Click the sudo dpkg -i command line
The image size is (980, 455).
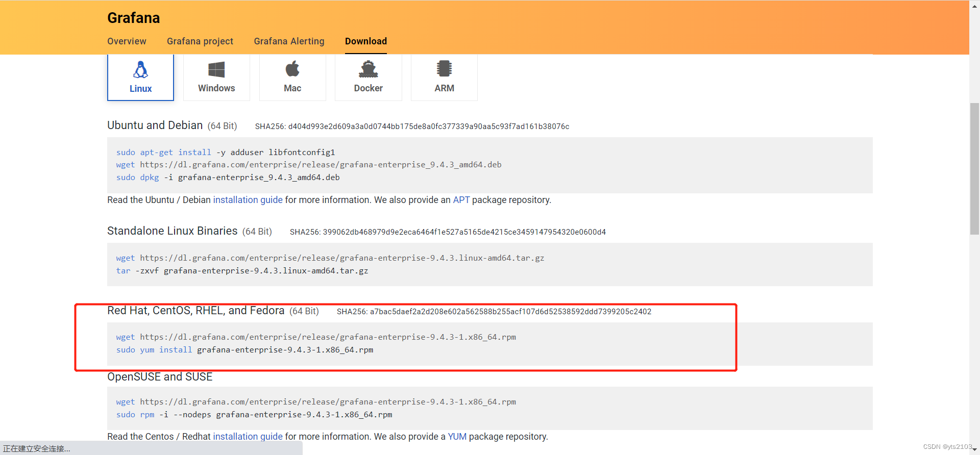coord(228,178)
